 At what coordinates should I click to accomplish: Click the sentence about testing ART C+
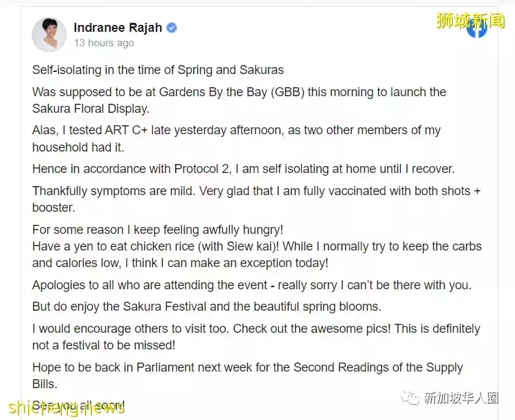[x=236, y=138]
